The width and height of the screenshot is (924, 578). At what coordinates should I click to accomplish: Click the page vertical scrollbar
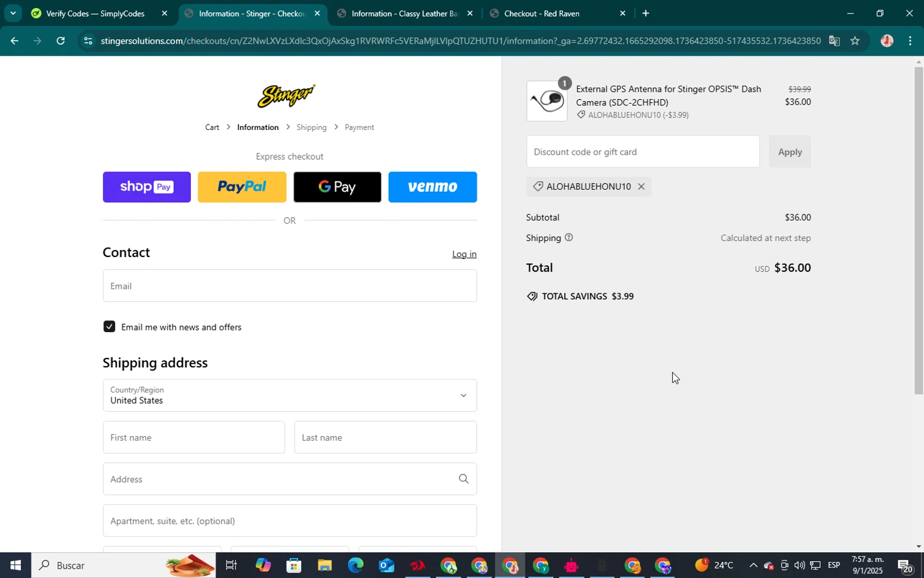click(x=918, y=230)
